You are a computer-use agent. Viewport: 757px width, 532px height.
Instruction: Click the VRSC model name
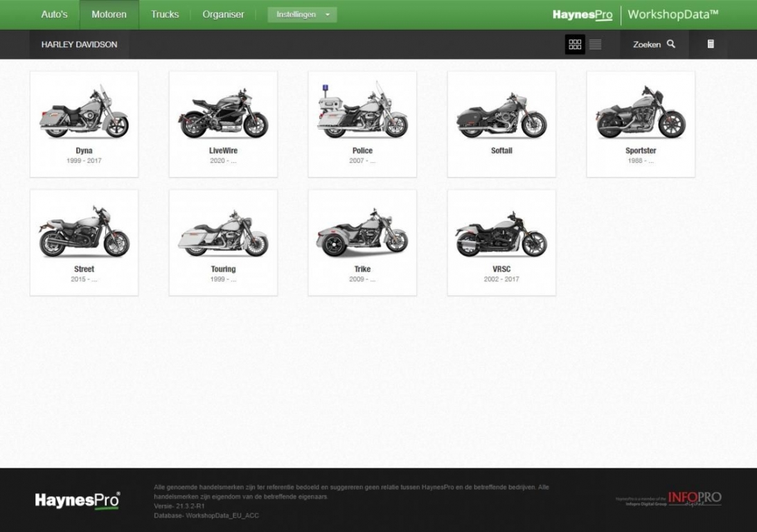[x=501, y=269]
